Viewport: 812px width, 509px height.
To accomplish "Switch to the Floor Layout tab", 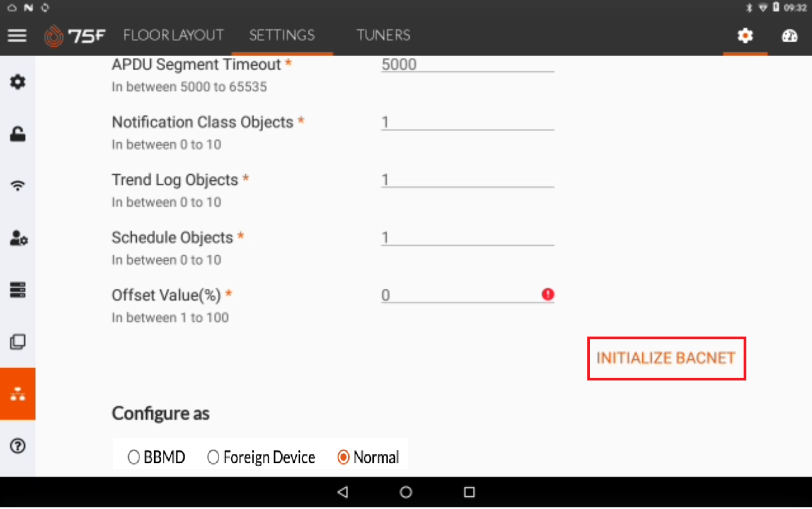I will [173, 36].
